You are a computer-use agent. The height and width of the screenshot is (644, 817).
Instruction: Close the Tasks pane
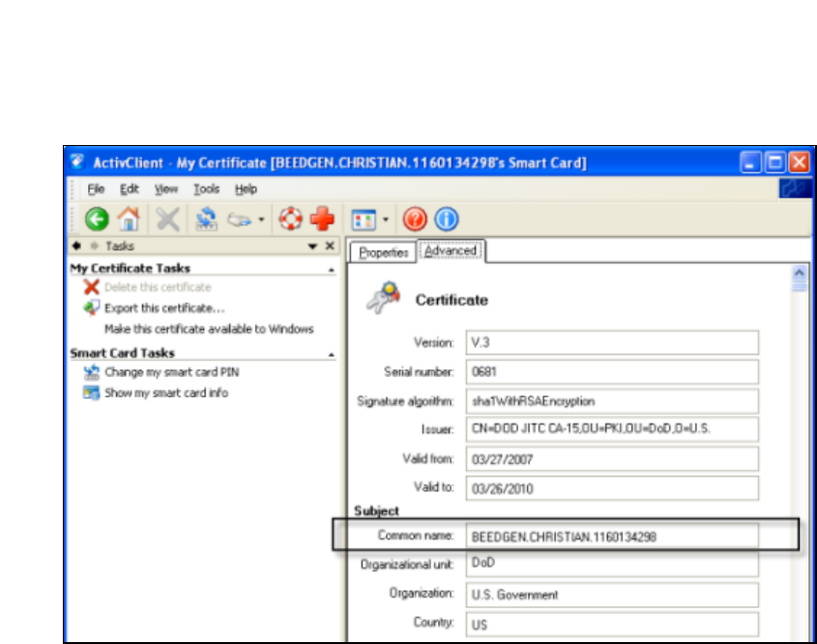[330, 246]
